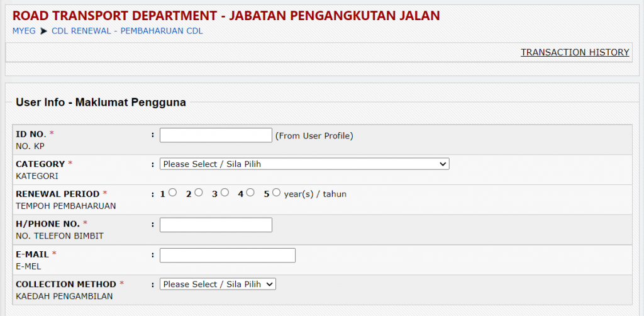This screenshot has height=316, width=644.
Task: Select 2 years renewal period
Action: tap(199, 193)
